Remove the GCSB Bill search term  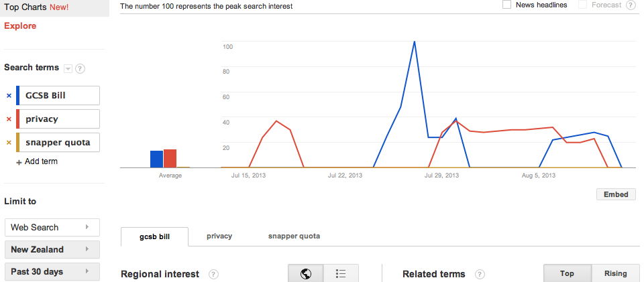pos(9,96)
